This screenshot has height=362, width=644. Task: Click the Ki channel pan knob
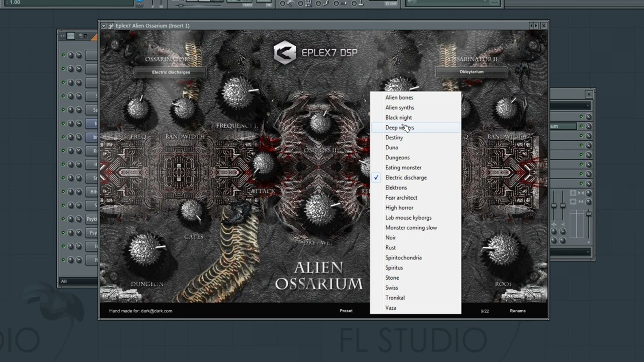click(x=70, y=150)
